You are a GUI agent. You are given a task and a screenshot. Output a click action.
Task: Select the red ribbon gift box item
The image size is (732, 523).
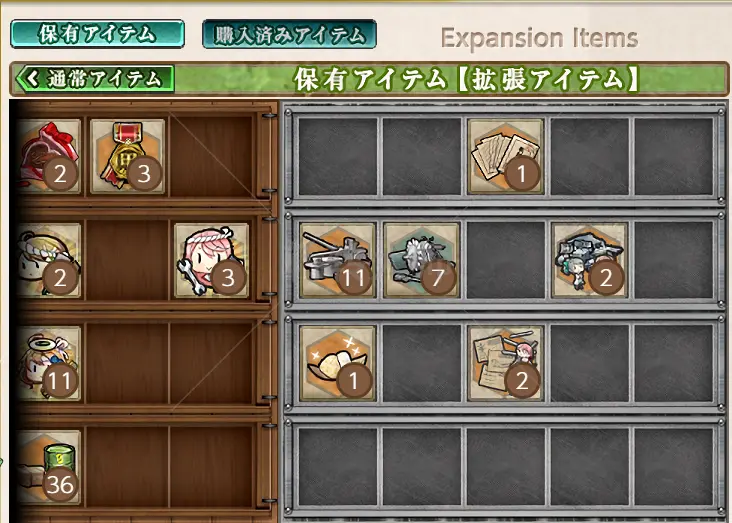(x=49, y=156)
